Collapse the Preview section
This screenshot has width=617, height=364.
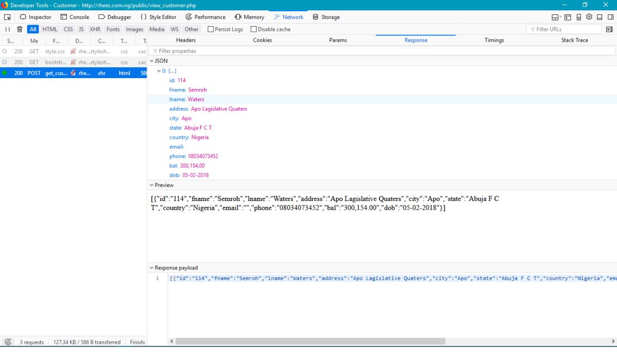click(x=152, y=185)
